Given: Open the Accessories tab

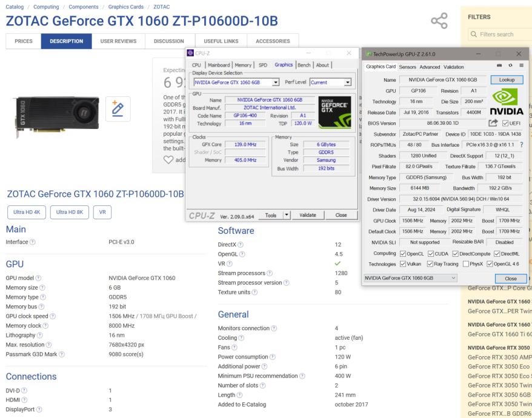Looking at the screenshot, I should [273, 41].
